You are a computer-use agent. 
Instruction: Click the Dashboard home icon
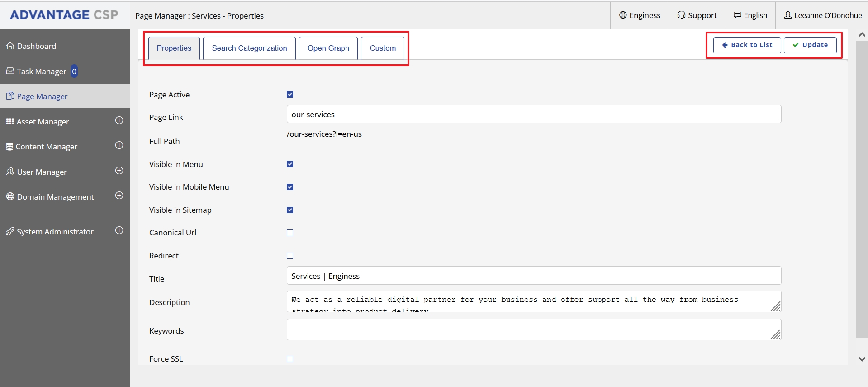10,46
